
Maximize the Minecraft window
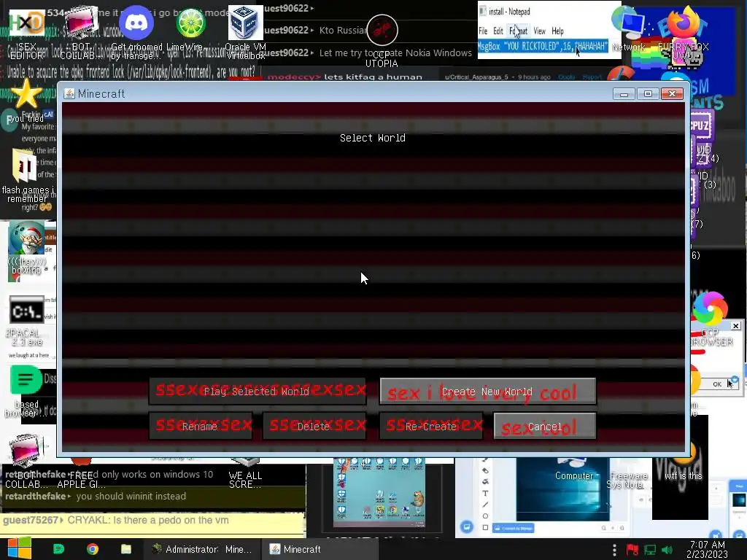648,94
